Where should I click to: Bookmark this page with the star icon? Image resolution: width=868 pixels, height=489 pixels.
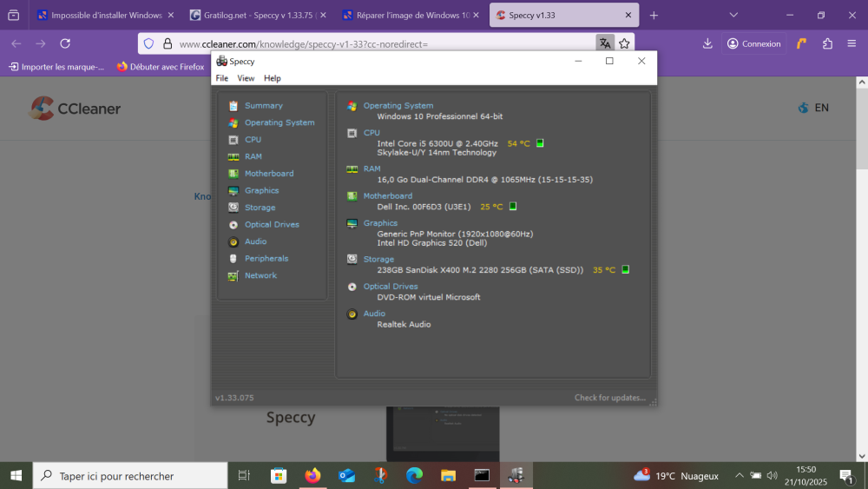[624, 43]
